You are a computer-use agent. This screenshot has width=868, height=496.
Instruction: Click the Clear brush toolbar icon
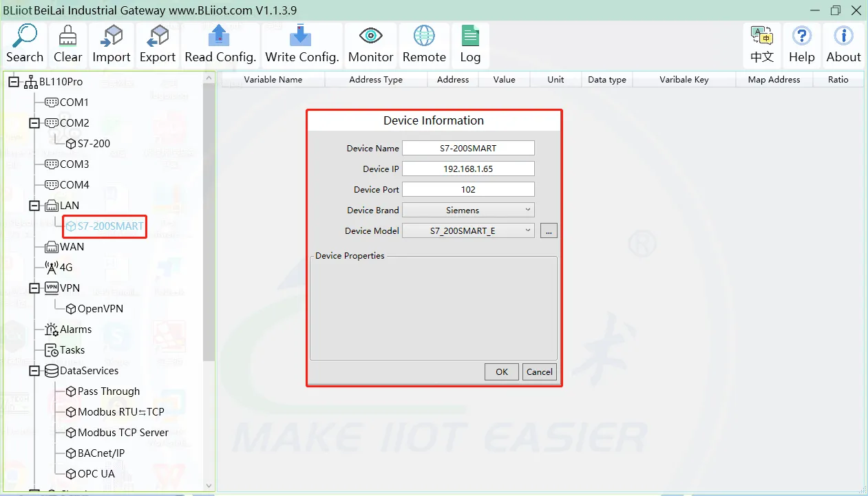coord(67,36)
